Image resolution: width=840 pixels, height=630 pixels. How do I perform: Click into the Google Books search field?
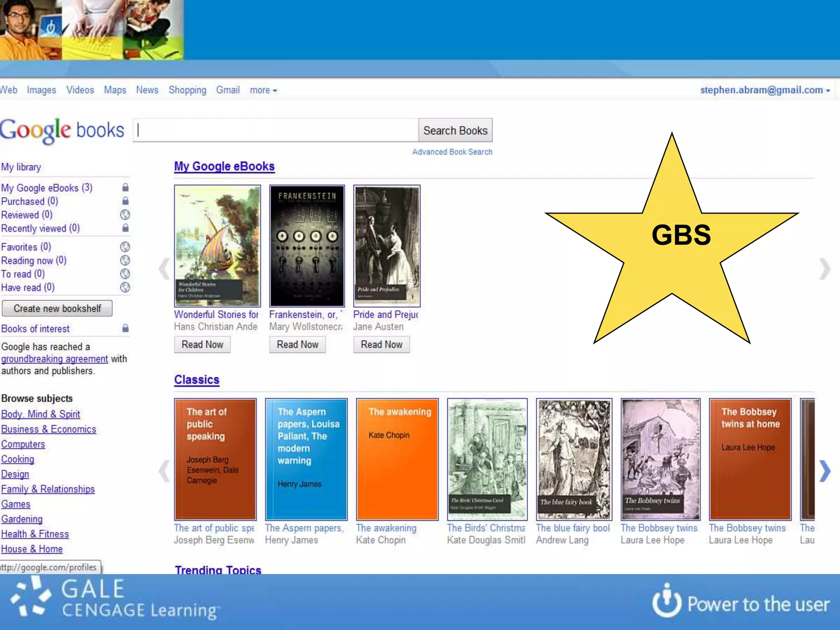click(276, 130)
